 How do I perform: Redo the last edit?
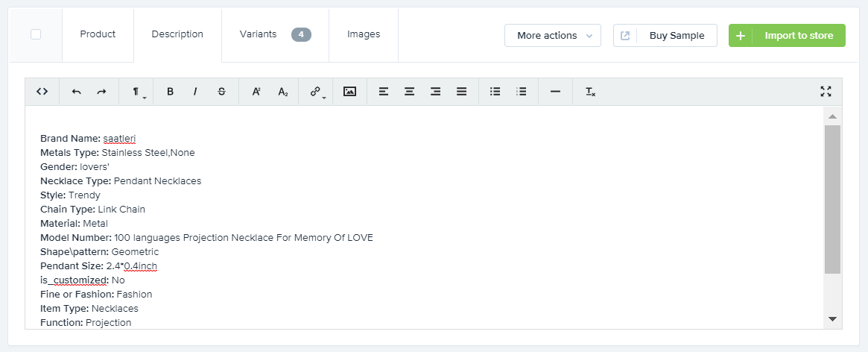[101, 92]
